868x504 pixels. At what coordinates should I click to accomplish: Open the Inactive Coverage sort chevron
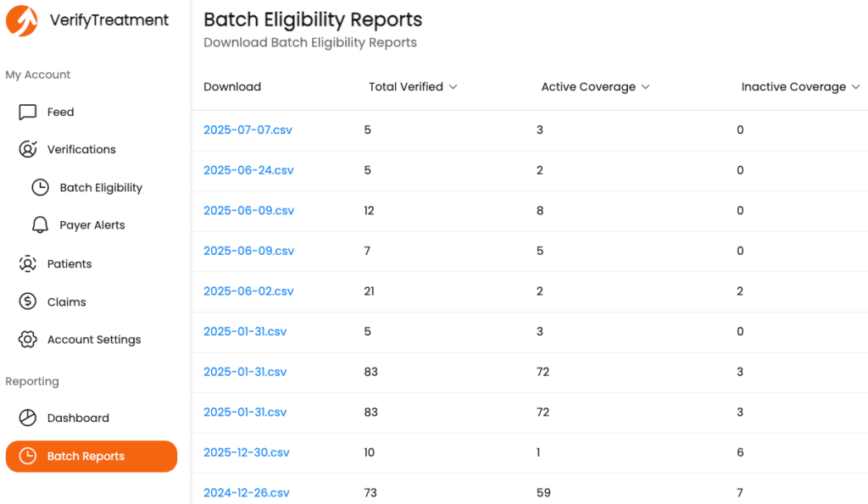[856, 87]
